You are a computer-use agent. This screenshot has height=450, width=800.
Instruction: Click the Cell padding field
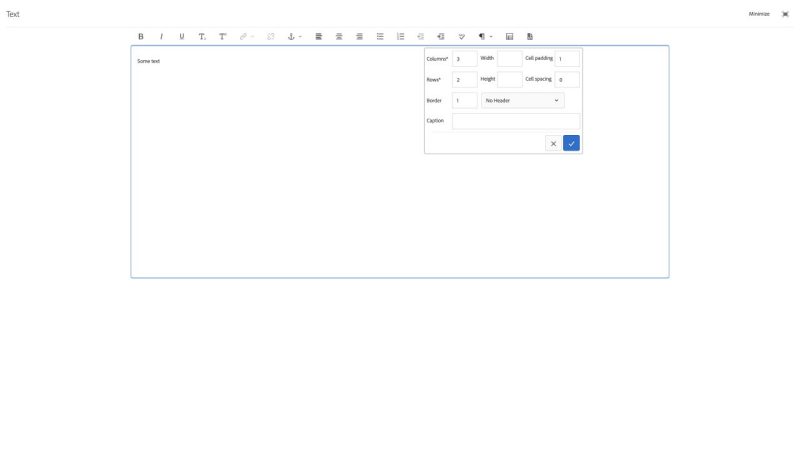(x=567, y=59)
